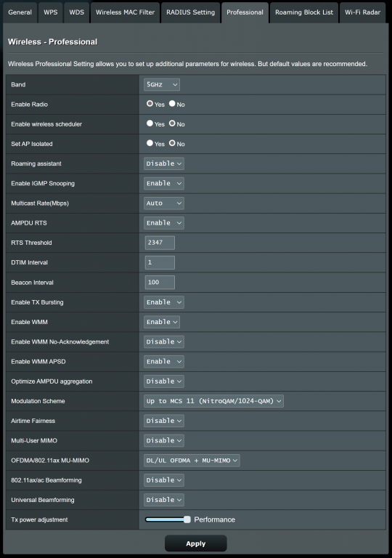Viewport: 392px width, 558px height.
Task: Choose No for Enable wireless scheduler
Action: click(x=172, y=124)
